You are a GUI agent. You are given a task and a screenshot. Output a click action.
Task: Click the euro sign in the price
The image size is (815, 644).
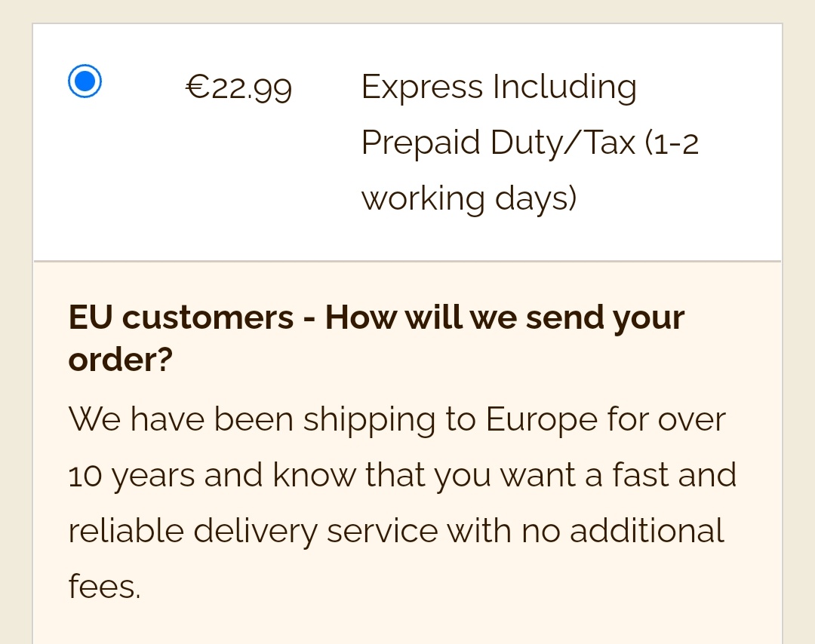(198, 87)
